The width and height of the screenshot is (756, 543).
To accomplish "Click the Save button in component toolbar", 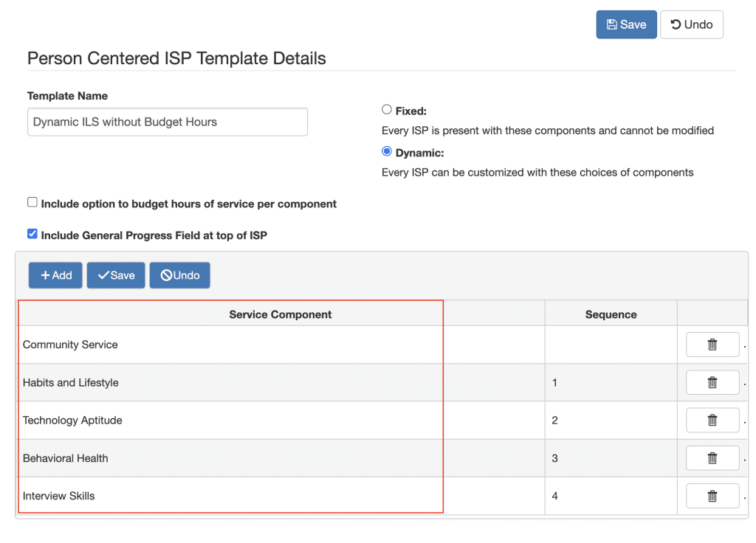I will point(116,275).
